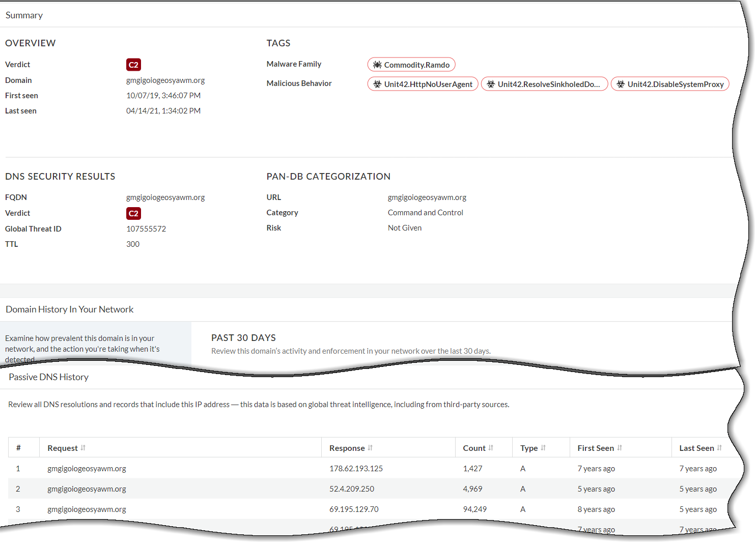Select response IP 52.4.209.250

pyautogui.click(x=351, y=489)
